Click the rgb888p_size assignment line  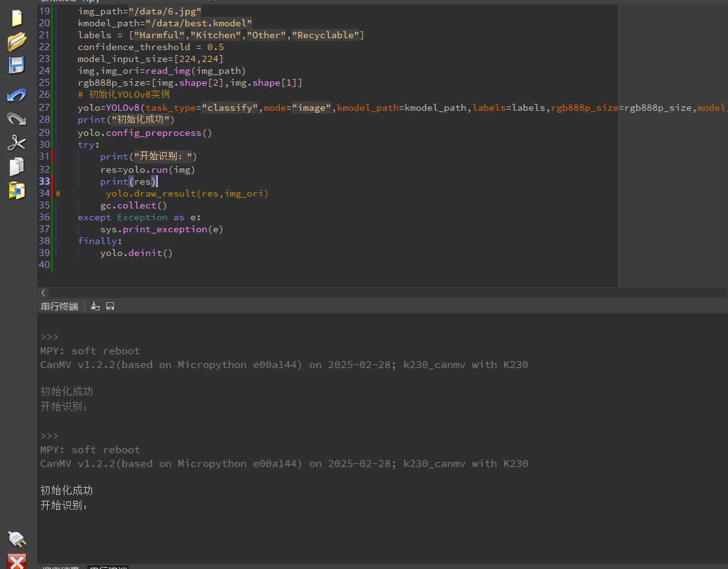pos(190,83)
